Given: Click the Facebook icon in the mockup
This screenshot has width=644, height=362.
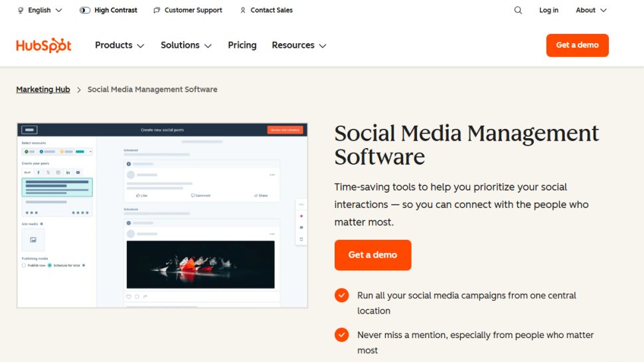Looking at the screenshot, I should tap(38, 172).
